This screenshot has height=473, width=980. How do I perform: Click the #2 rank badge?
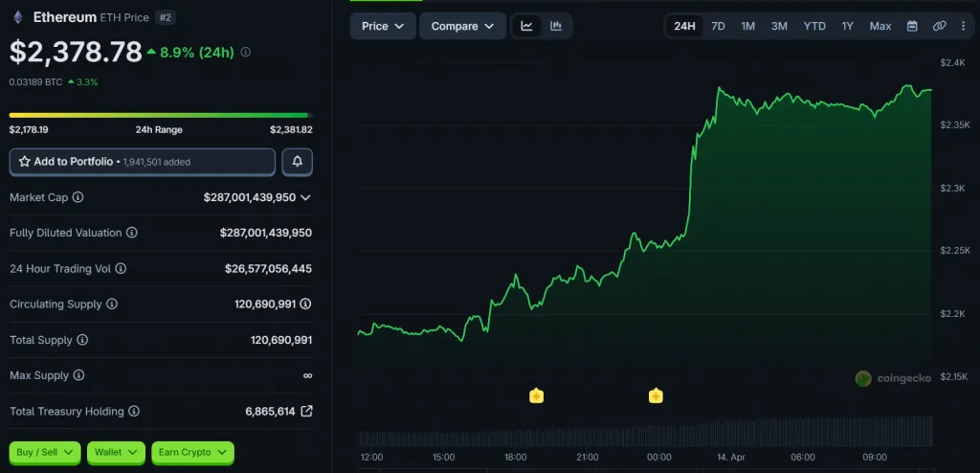click(165, 17)
